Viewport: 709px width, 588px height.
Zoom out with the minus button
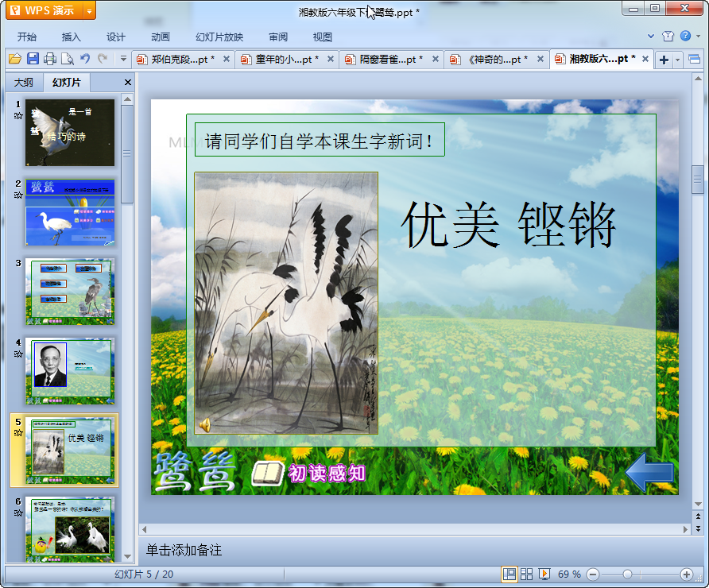pos(593,574)
